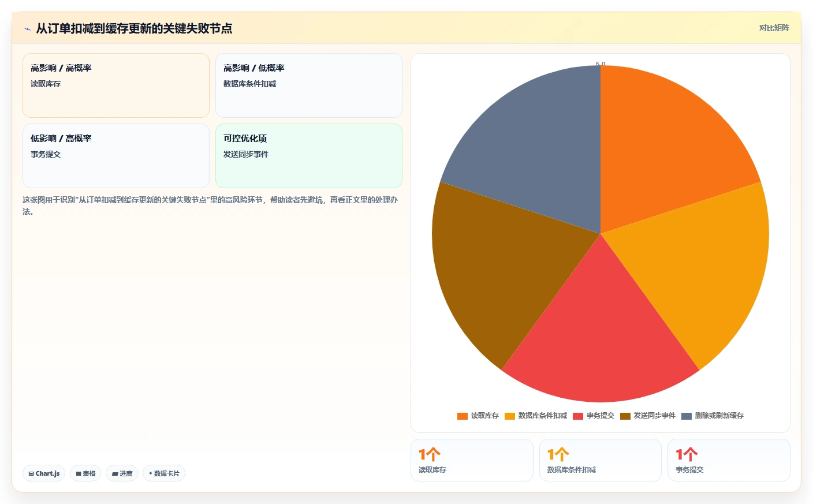This screenshot has height=504, width=813.
Task: Click the description paragraph starting 这张图用于识别
Action: [x=210, y=206]
